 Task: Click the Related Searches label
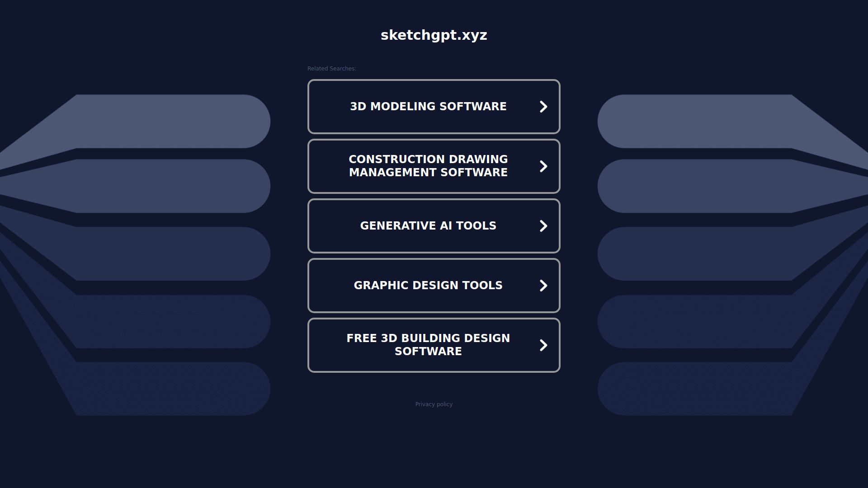point(331,69)
